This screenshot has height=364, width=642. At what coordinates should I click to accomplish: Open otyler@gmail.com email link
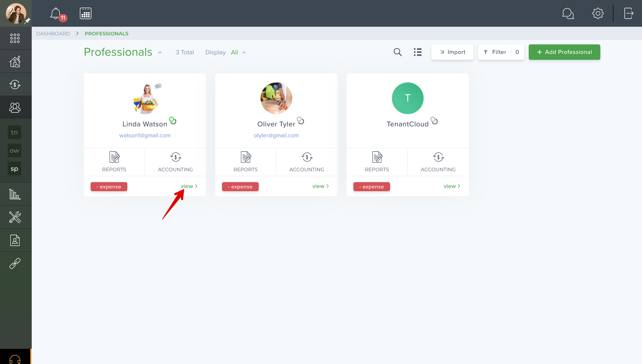click(x=276, y=135)
